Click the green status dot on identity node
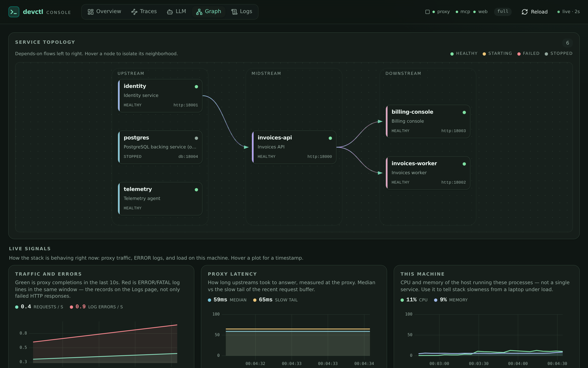This screenshot has width=588, height=368. [x=196, y=87]
